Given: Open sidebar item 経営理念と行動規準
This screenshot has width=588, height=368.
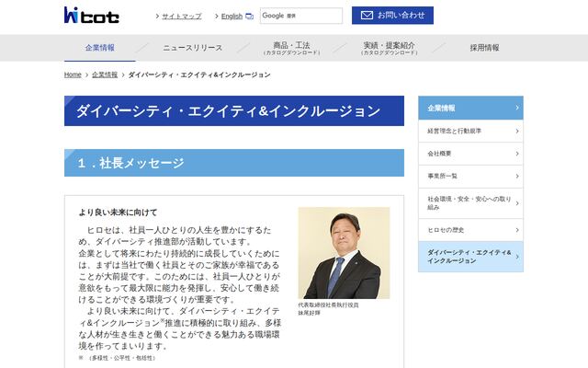Looking at the screenshot, I should point(470,131).
